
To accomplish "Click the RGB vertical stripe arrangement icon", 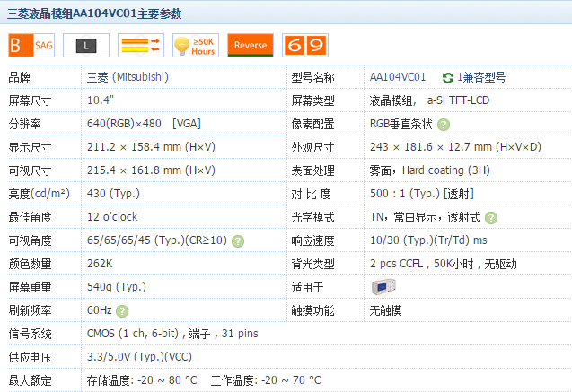I will tap(141, 45).
